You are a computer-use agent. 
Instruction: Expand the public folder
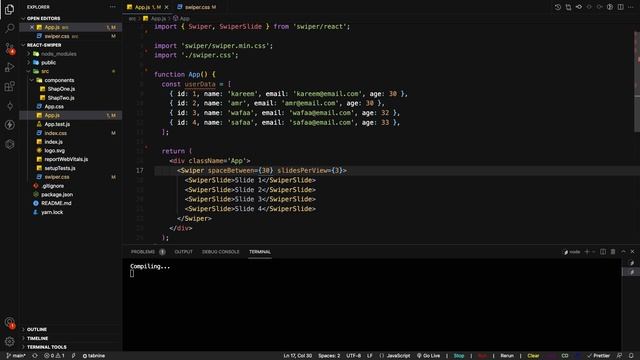click(49, 62)
